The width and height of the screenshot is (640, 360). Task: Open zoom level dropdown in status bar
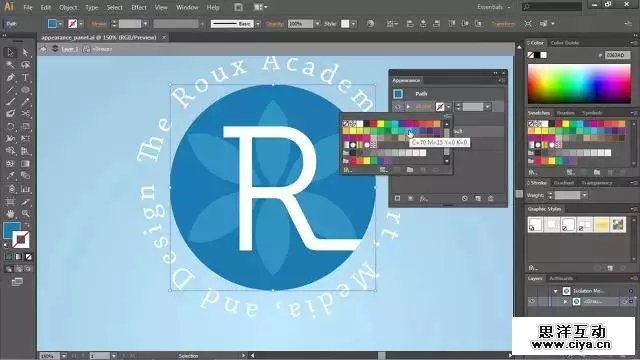[63, 356]
